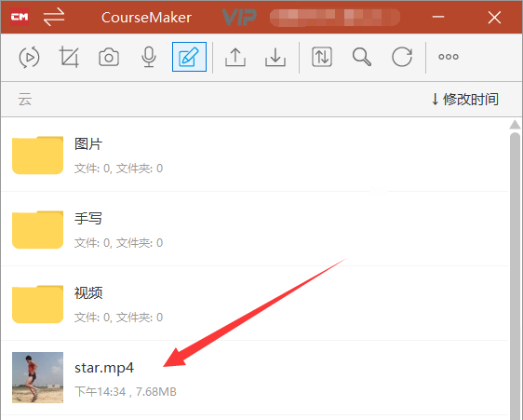The image size is (523, 420).
Task: Open the 手写 folder icon
Action: point(38,229)
